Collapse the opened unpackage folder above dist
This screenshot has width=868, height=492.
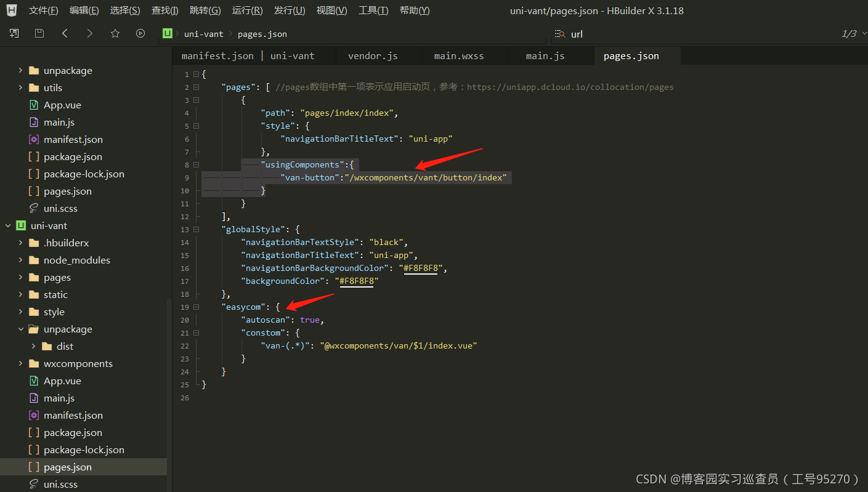(x=21, y=329)
